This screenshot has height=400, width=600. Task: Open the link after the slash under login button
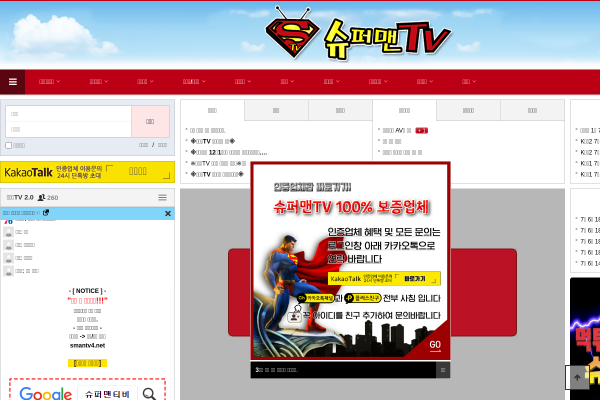(x=163, y=145)
